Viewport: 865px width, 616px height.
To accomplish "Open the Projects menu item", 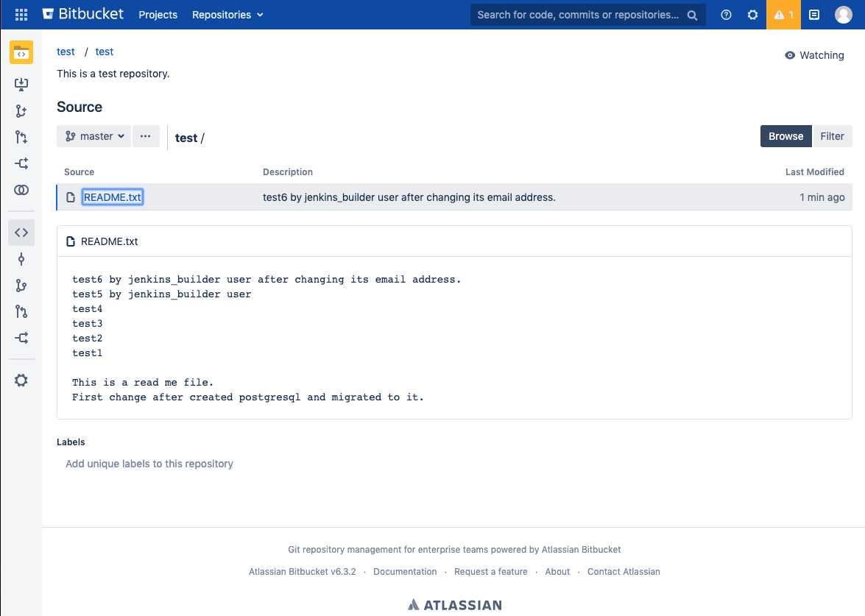I will [158, 15].
